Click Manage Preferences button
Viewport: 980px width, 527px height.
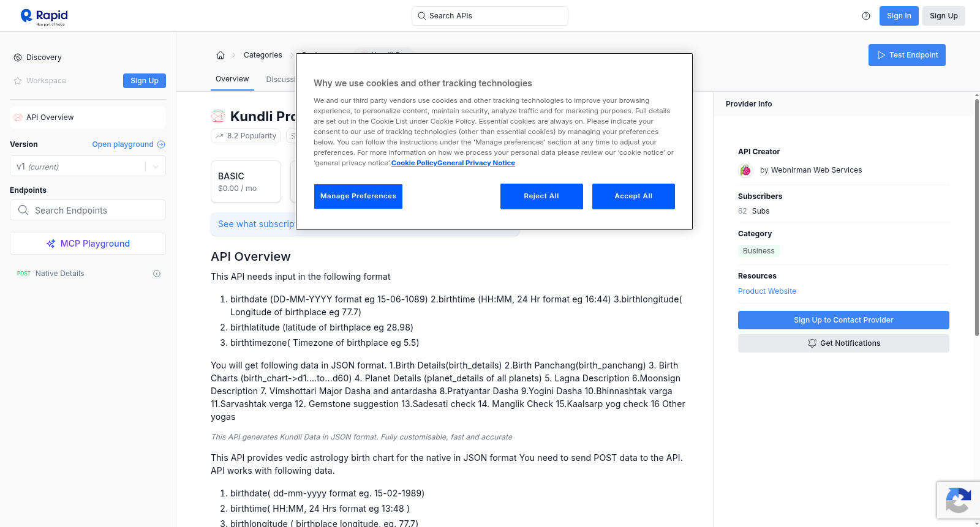(358, 196)
